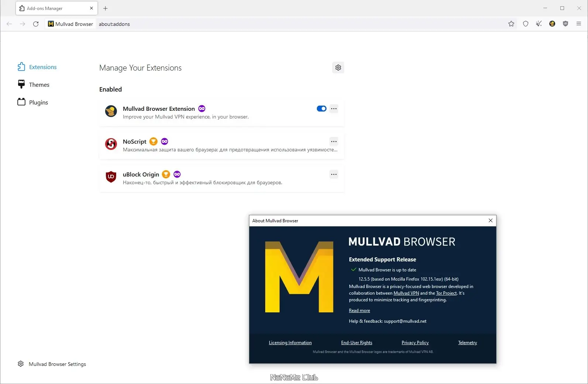
Task: Click the private browsing badge beside Mullvad Browser Extension
Action: (202, 109)
